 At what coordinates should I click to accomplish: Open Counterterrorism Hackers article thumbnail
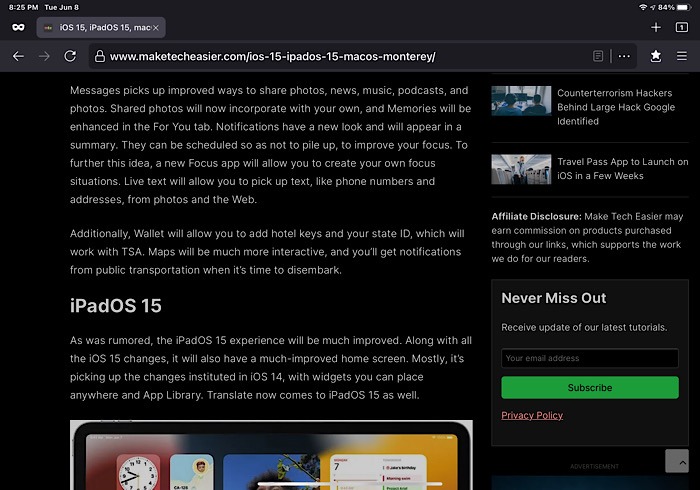(x=521, y=101)
